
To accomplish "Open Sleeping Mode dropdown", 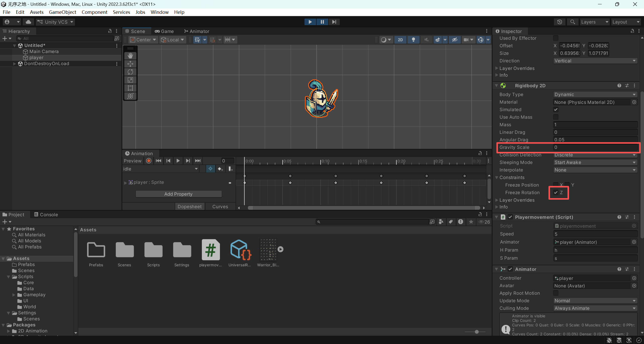I will (595, 162).
